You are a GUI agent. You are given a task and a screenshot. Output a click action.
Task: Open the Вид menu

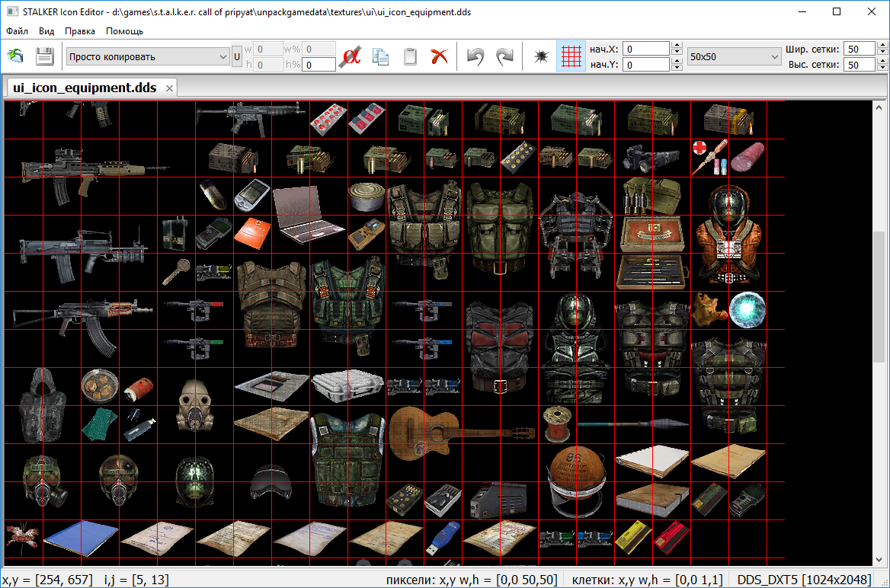coord(46,31)
